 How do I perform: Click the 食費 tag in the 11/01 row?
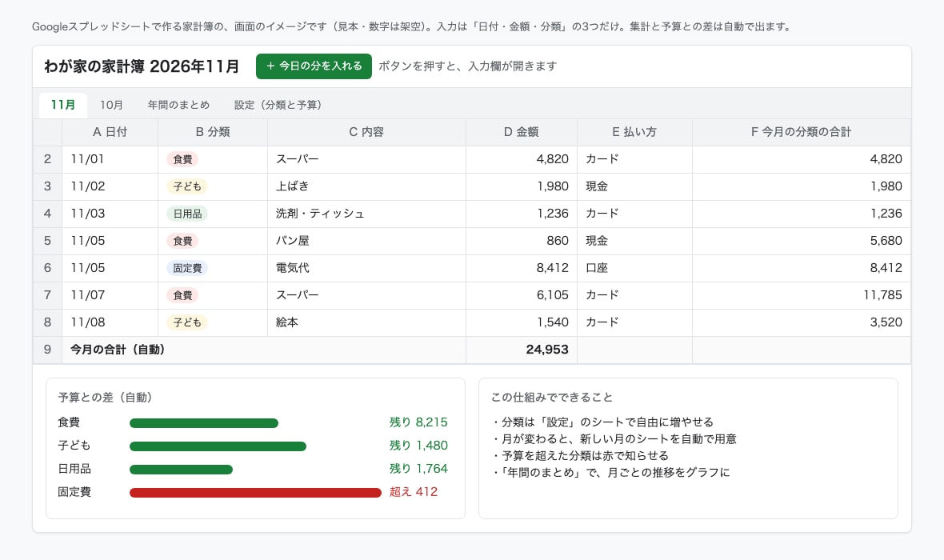pos(182,159)
